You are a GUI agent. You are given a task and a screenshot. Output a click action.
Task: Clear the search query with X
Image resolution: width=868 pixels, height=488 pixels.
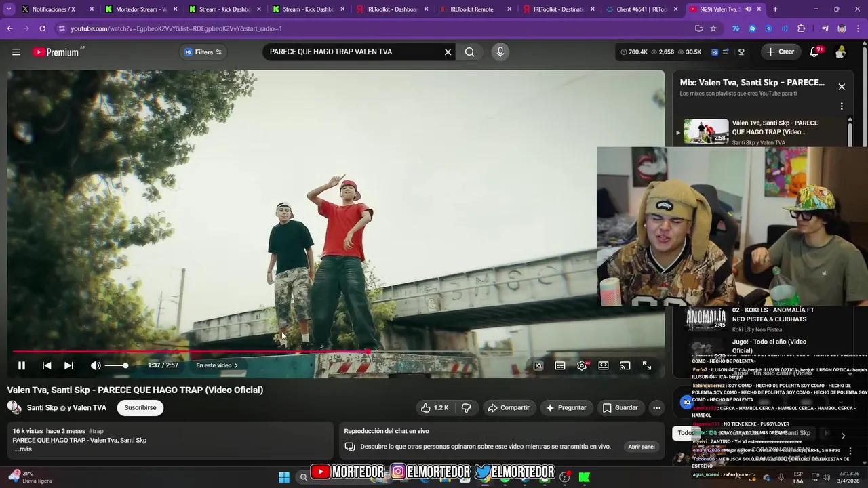coord(448,52)
